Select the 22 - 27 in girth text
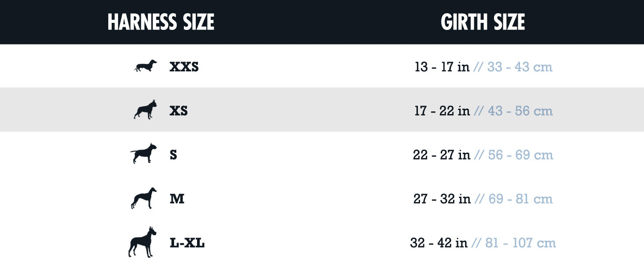The height and width of the screenshot is (264, 644). 442,155
